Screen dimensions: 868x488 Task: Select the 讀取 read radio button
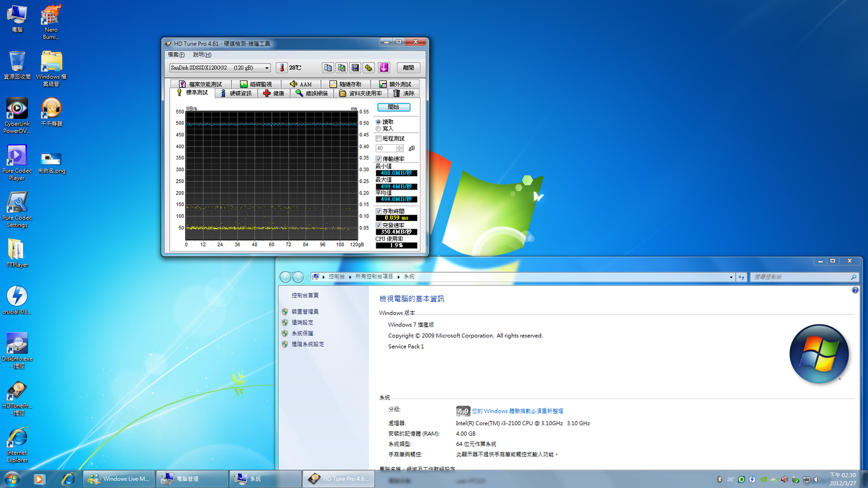379,122
